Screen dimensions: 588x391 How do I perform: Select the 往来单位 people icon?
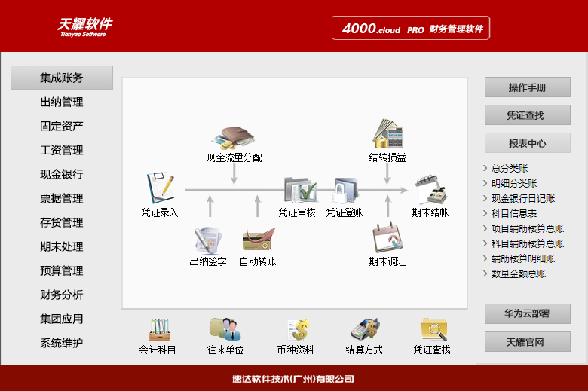pyautogui.click(x=225, y=329)
